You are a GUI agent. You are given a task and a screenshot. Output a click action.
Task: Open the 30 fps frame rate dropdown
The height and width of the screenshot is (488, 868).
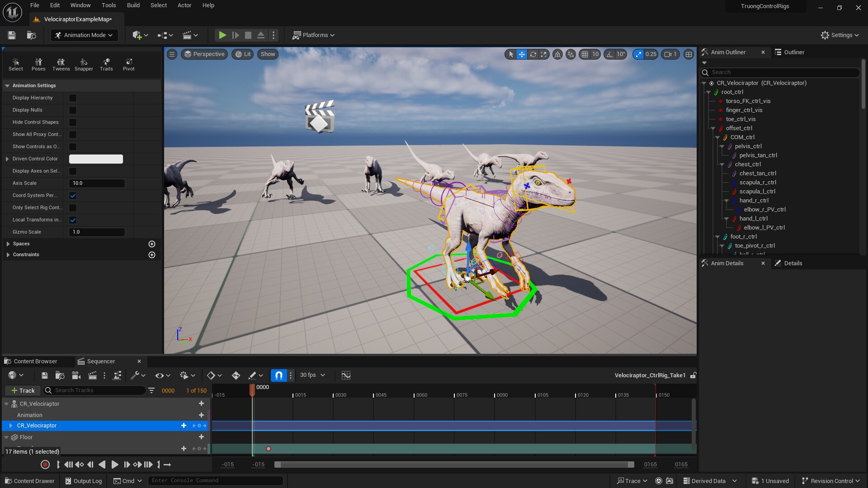(x=312, y=375)
